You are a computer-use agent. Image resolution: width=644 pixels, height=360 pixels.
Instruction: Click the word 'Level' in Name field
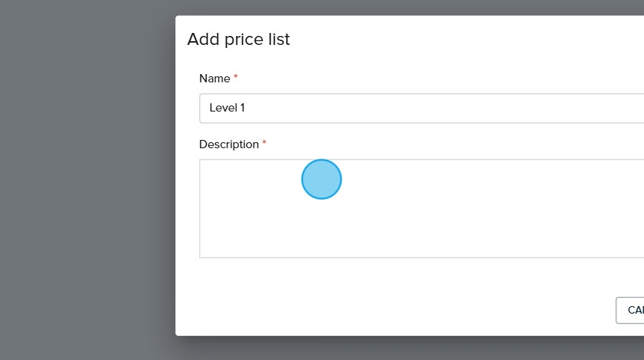coord(222,108)
